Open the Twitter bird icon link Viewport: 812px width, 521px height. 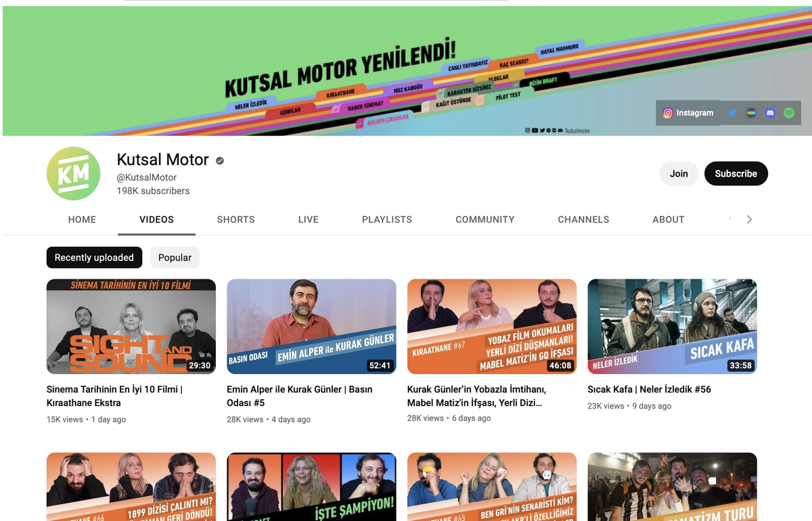732,113
